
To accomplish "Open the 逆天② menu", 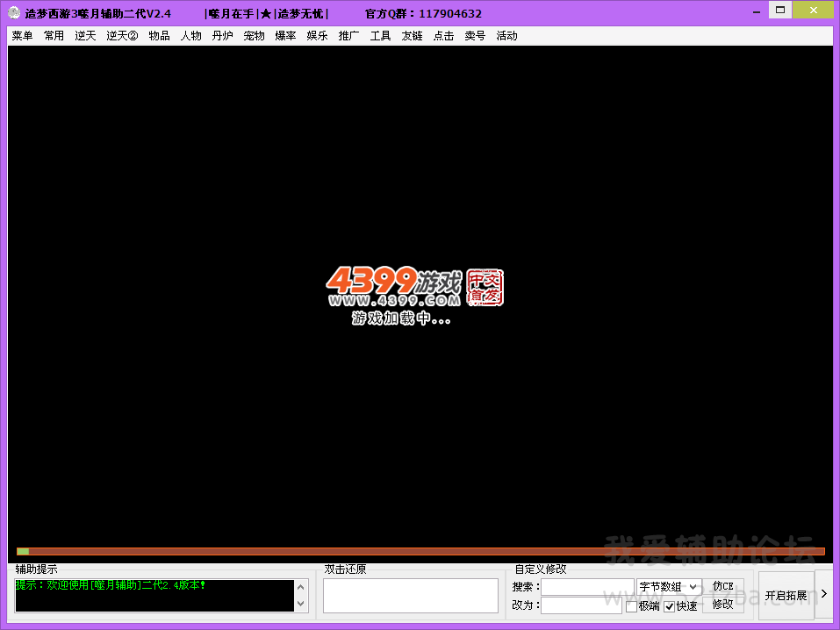I will 122,36.
